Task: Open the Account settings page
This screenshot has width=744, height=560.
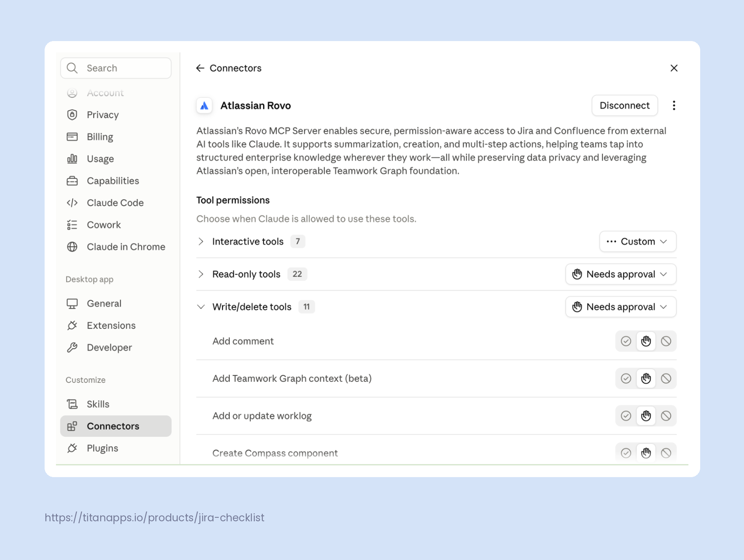Action: (x=116, y=93)
